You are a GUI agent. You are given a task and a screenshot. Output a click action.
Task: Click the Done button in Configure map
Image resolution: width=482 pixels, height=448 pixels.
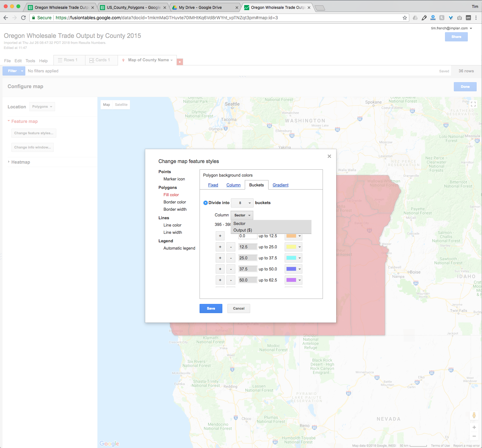tap(465, 87)
